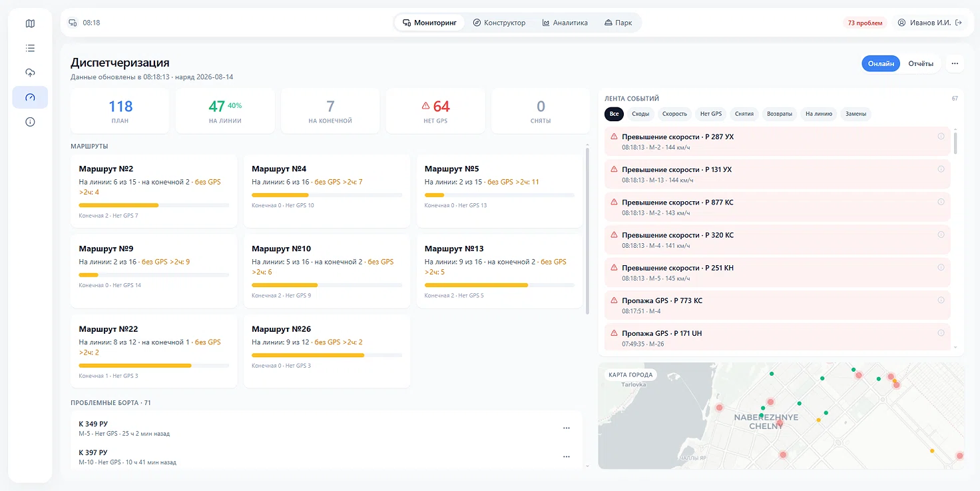The width and height of the screenshot is (980, 491).
Task: Click the info icon on Р 773 КС event
Action: [941, 300]
